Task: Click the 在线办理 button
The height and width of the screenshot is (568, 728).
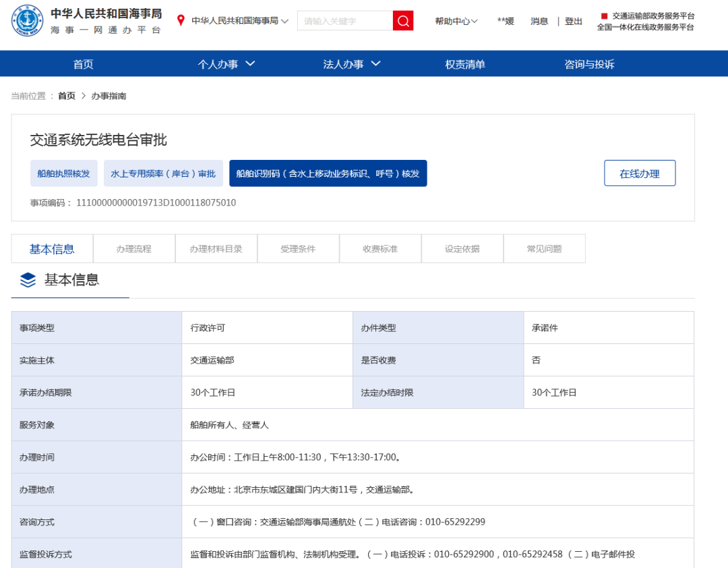Action: click(x=639, y=173)
